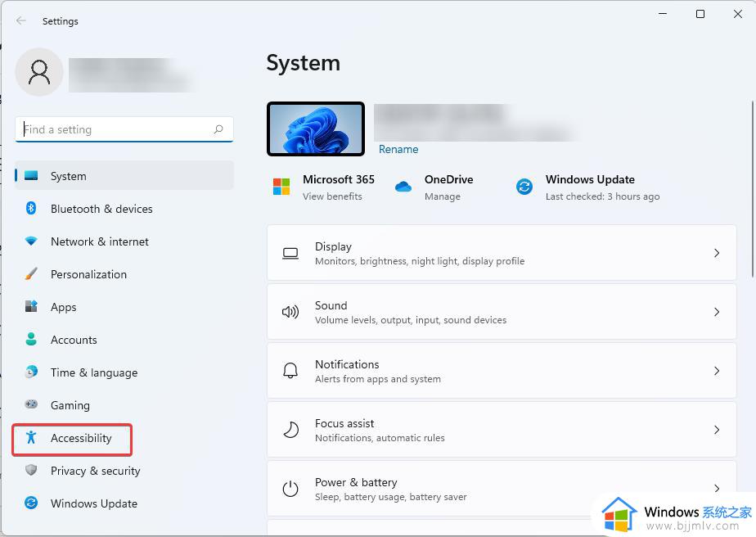Click the Time & language clock icon
Viewport: 756px width, 537px height.
click(x=31, y=372)
